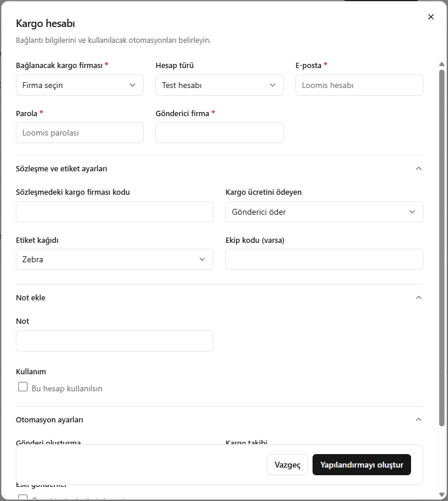Click the Not ekle heading text
448x501 pixels.
[30, 298]
